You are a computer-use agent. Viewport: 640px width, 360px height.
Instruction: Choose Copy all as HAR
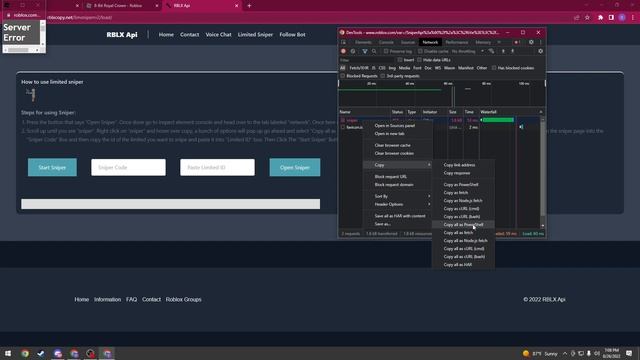point(463,264)
